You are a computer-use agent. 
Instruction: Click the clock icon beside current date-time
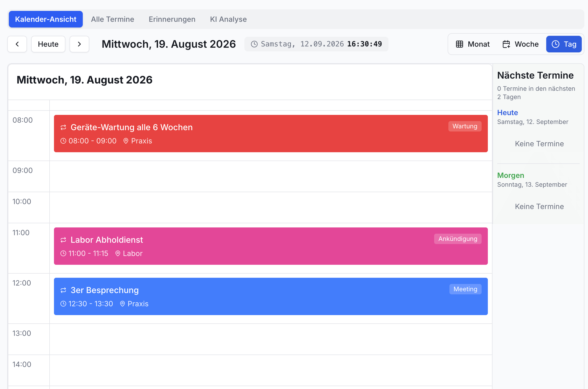254,44
